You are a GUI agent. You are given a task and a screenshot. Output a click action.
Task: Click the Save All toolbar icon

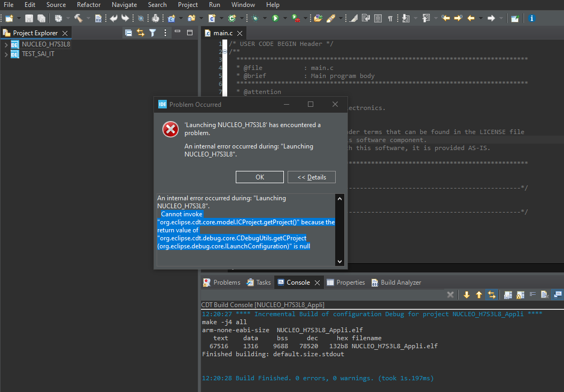[x=40, y=18]
